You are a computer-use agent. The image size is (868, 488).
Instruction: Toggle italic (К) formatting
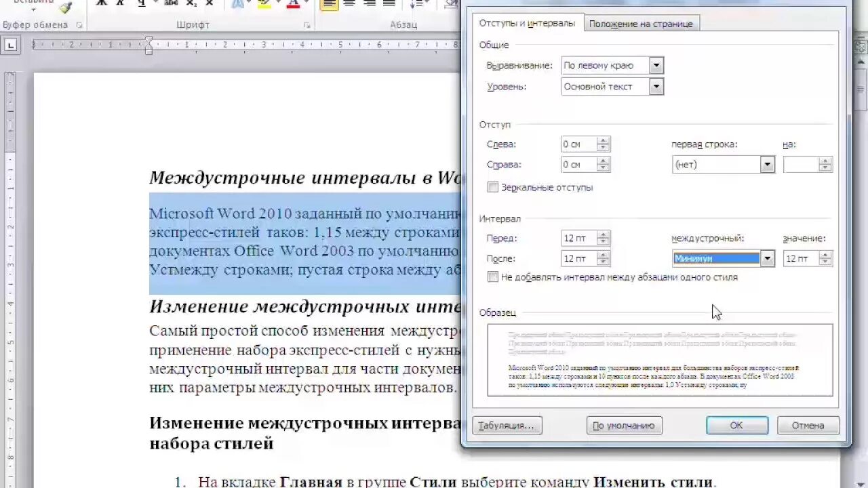120,3
